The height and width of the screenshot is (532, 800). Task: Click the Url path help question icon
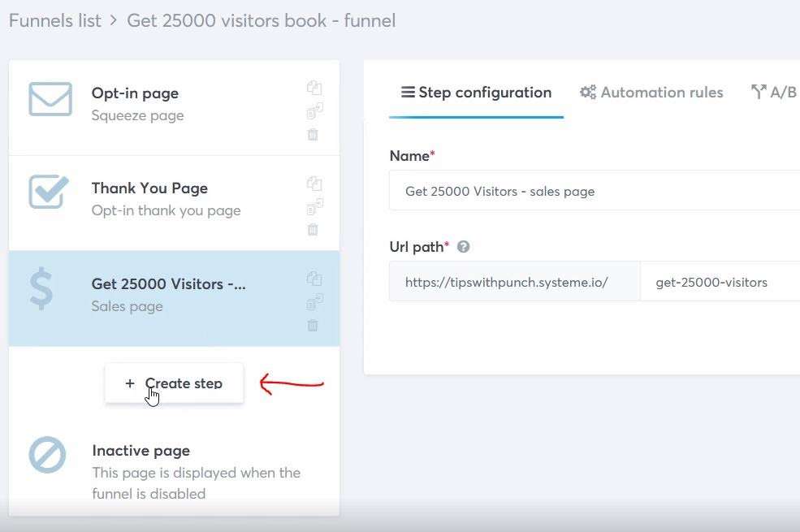[463, 247]
